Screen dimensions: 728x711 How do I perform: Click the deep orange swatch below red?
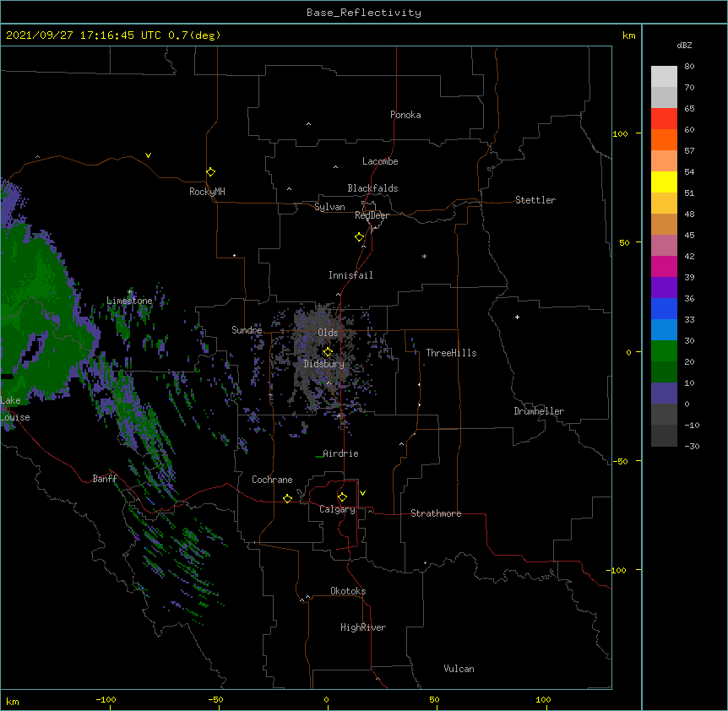[664, 139]
